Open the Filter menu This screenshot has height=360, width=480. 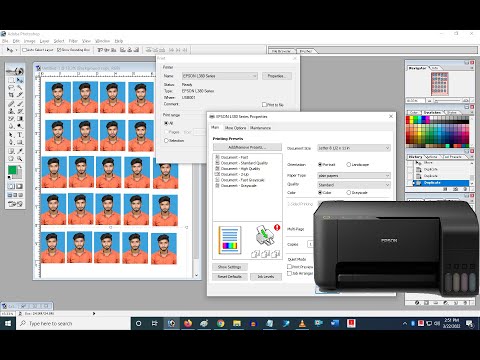point(73,41)
